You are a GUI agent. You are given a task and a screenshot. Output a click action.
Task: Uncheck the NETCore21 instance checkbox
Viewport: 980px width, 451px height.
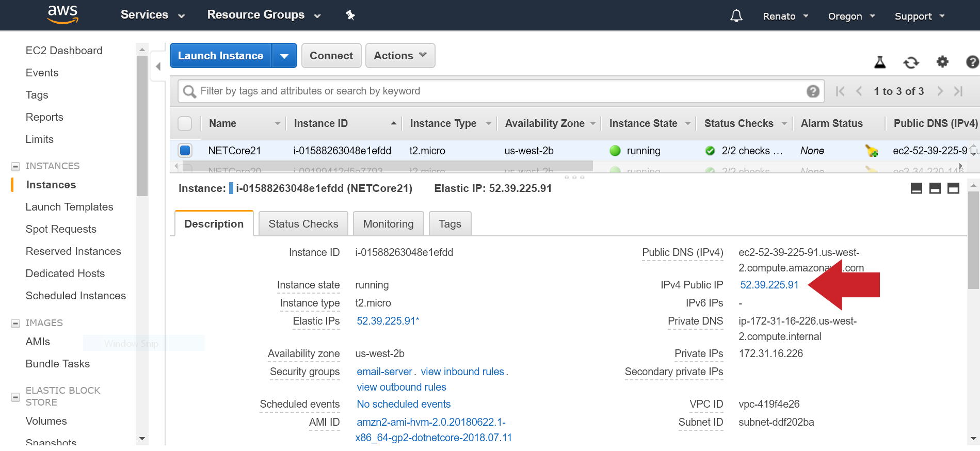[x=185, y=150]
